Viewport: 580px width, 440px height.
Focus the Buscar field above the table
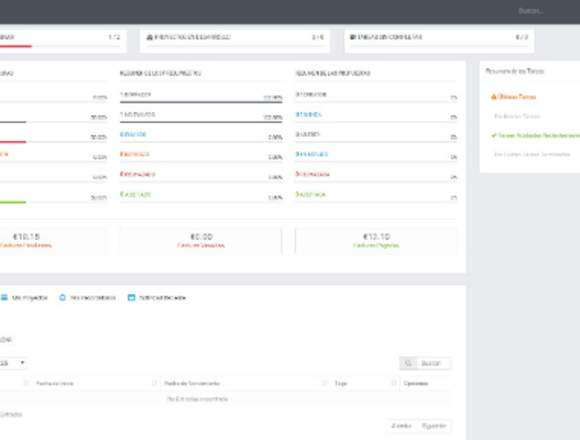[x=434, y=363]
